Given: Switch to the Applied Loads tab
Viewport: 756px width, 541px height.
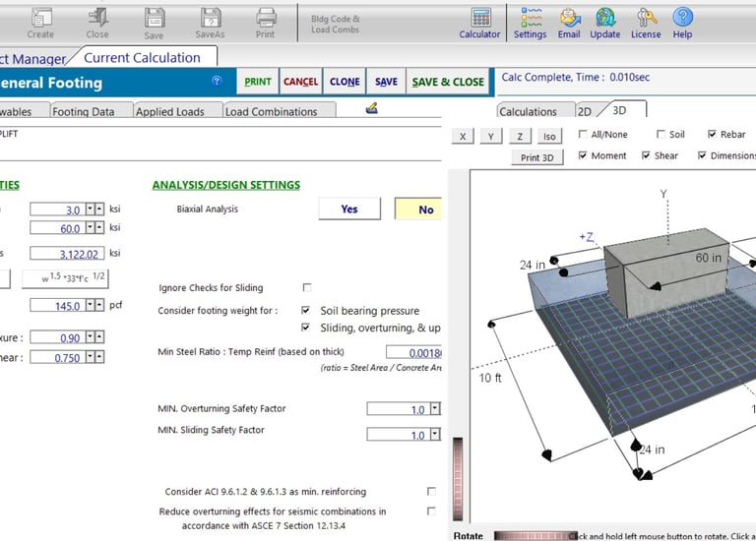Looking at the screenshot, I should tap(170, 112).
